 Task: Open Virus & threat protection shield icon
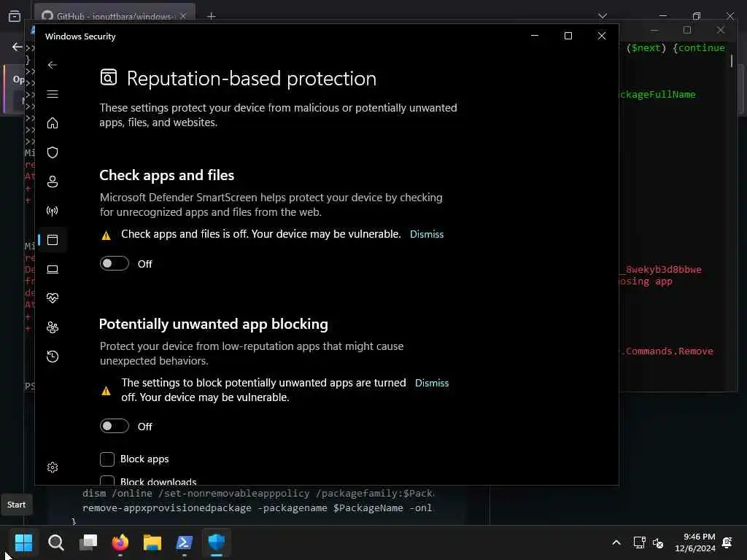(53, 152)
